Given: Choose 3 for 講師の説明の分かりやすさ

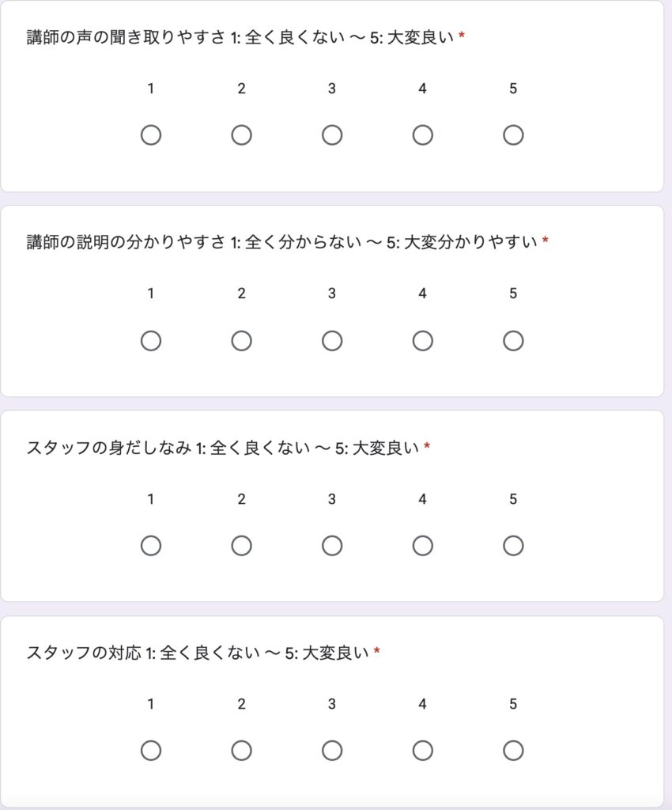Looking at the screenshot, I should 332,341.
